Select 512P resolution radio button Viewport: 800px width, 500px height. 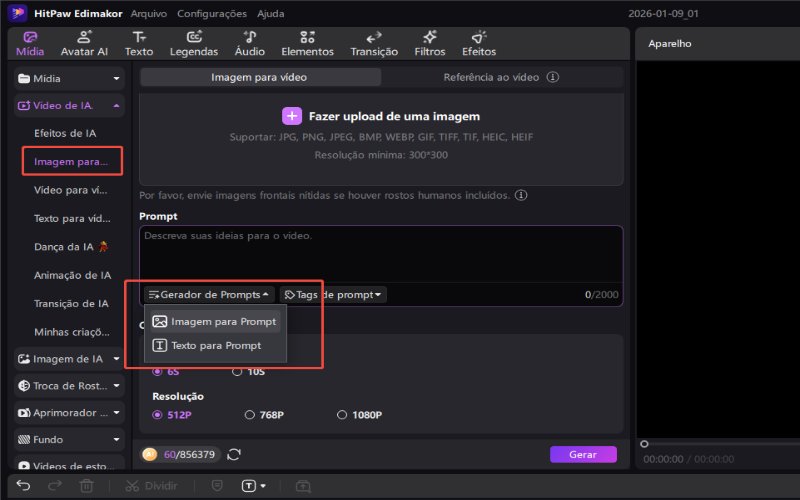(158, 415)
